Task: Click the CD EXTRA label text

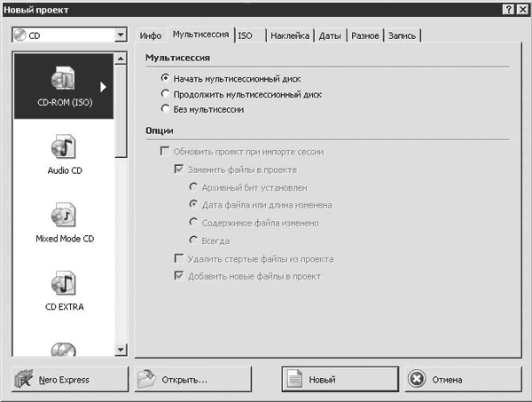Action: [x=65, y=306]
